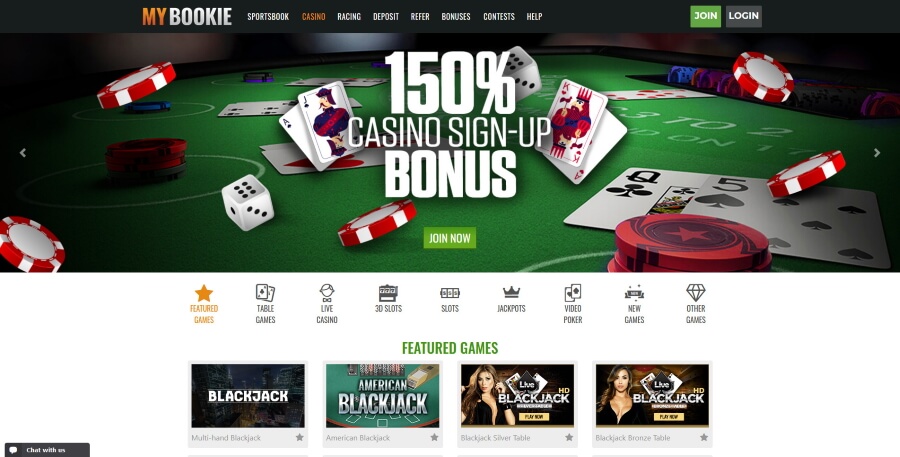Toggle favorite star for American Blackjack
The image size is (900, 457).
pos(435,437)
